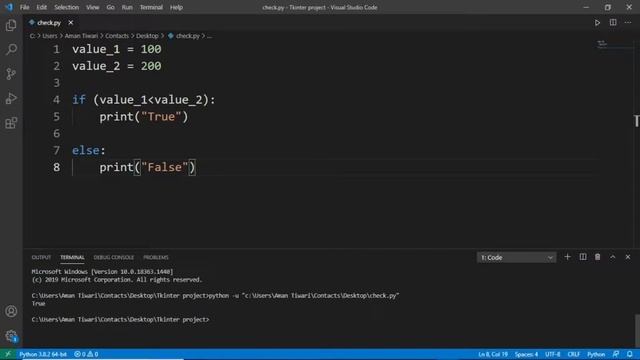Close the terminal panel

coord(628,257)
